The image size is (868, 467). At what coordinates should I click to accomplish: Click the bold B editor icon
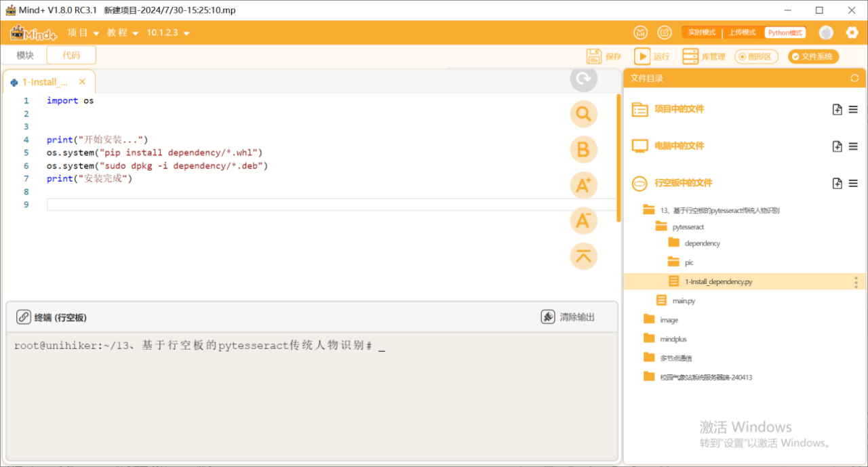click(x=583, y=149)
